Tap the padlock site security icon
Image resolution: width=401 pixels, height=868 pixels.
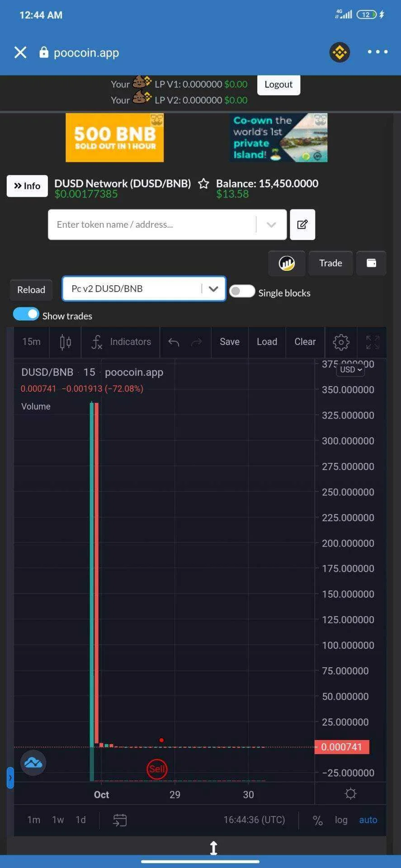click(x=43, y=52)
